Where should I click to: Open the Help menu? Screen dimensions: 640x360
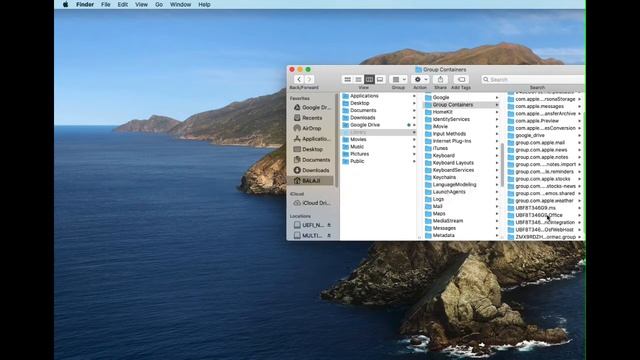tap(204, 4)
